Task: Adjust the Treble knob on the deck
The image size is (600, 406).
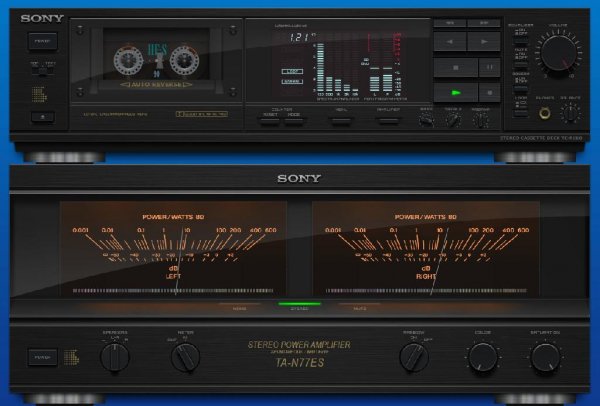Action: coord(453,121)
